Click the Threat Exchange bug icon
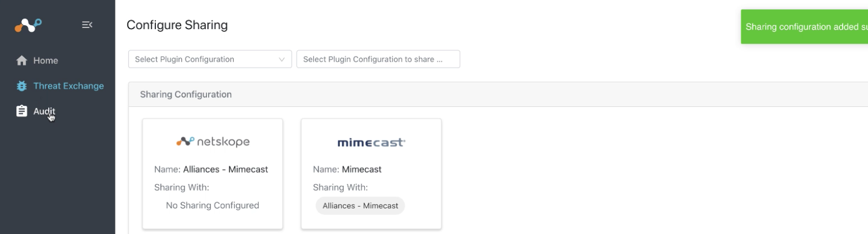Viewport: 868px width, 234px height. (x=22, y=86)
